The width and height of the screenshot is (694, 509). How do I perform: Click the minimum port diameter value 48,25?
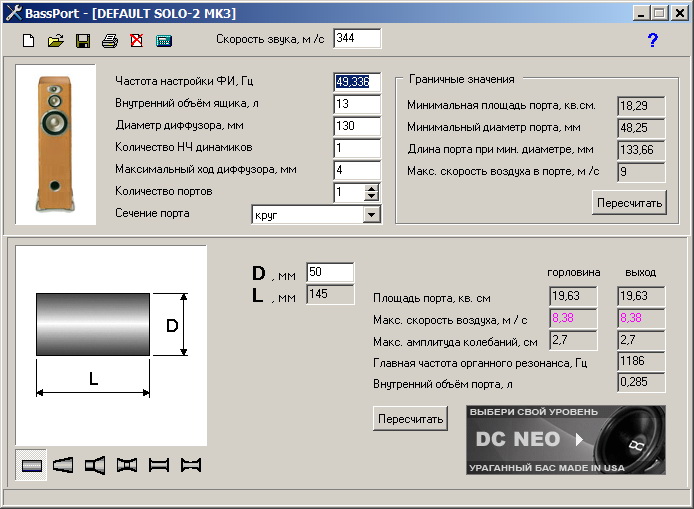click(x=641, y=128)
